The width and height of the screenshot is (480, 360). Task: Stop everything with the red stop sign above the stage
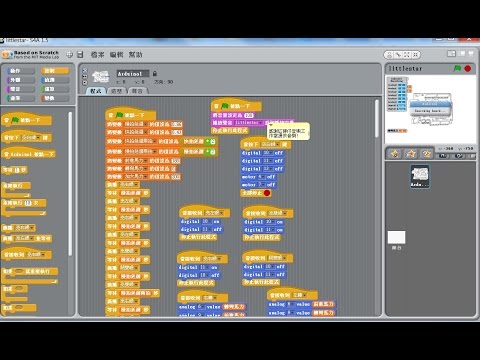[468, 68]
